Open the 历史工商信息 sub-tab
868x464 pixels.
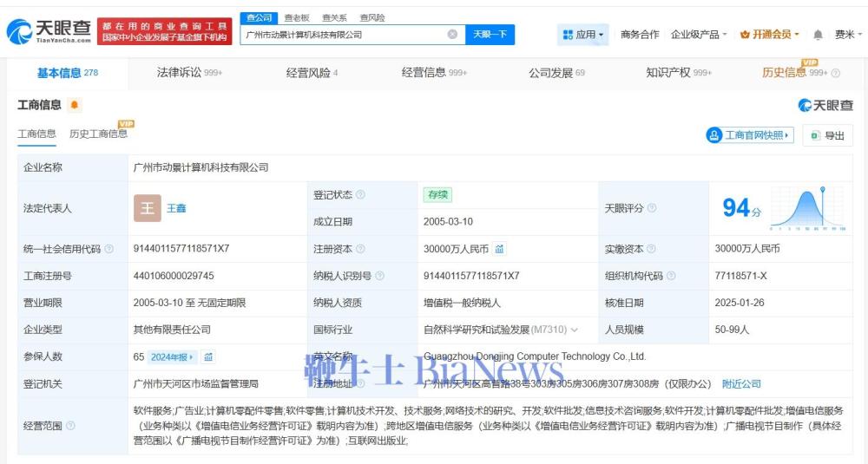(98, 134)
